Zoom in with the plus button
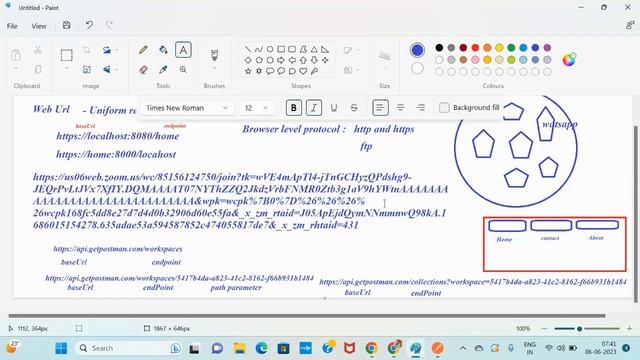Image resolution: width=640 pixels, height=360 pixels. pyautogui.click(x=629, y=329)
